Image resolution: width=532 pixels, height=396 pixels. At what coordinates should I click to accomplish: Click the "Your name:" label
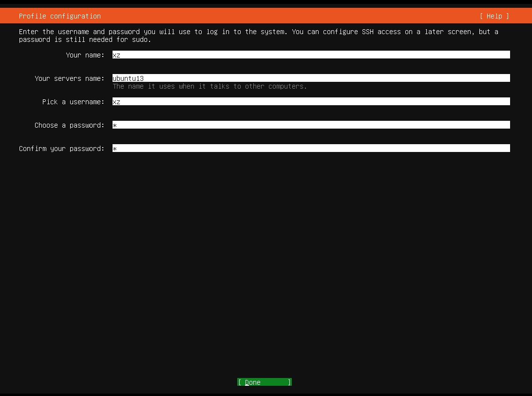[x=85, y=55]
